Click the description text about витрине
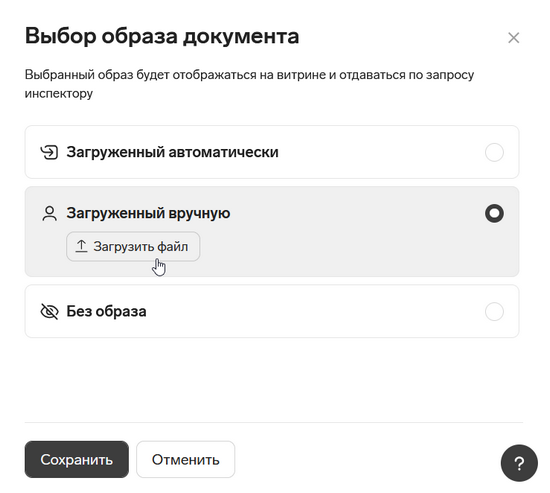The width and height of the screenshot is (550, 493). coord(249,84)
